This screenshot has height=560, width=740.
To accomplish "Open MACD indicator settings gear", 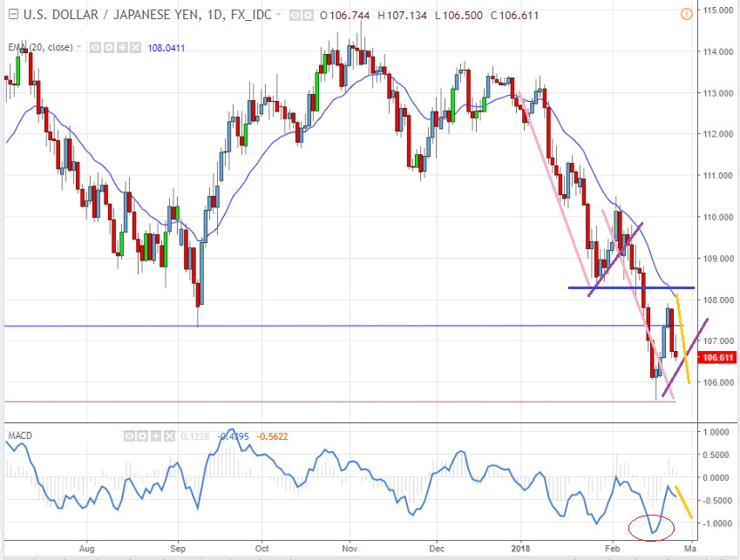I will (x=143, y=436).
